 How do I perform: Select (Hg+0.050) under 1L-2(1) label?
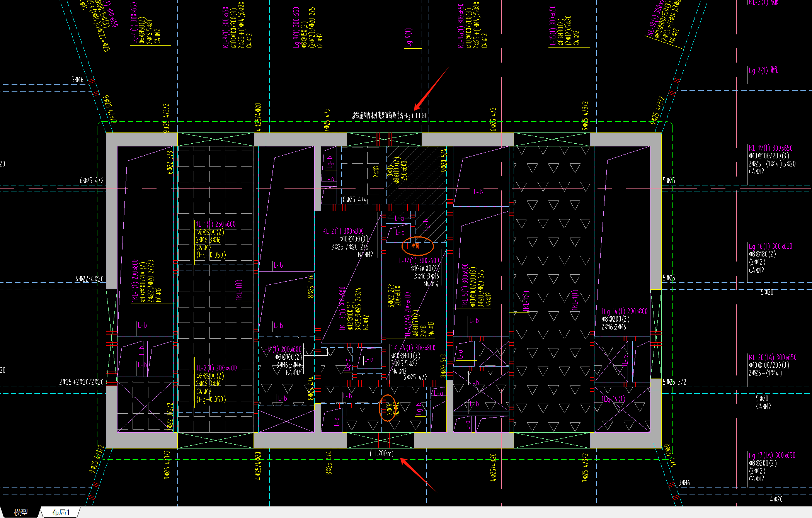[211, 399]
